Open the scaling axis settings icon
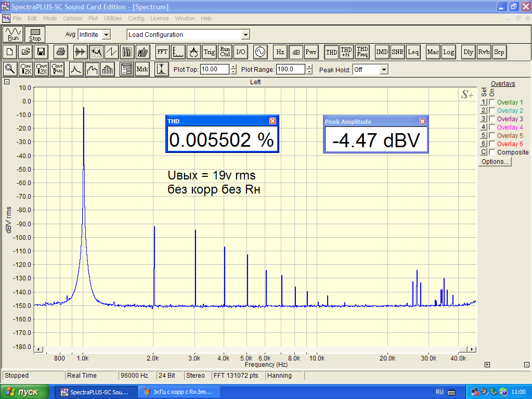This screenshot has width=532, height=399. pos(178,52)
